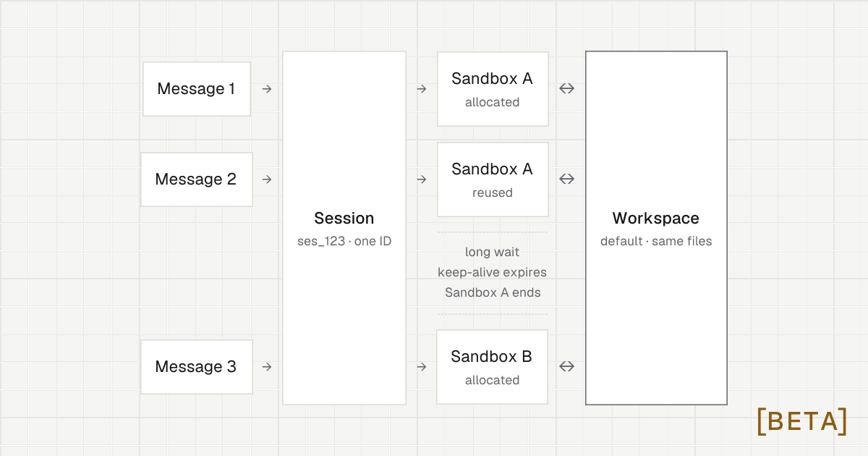Click arrow from Session to Sandbox A allocated

click(422, 89)
